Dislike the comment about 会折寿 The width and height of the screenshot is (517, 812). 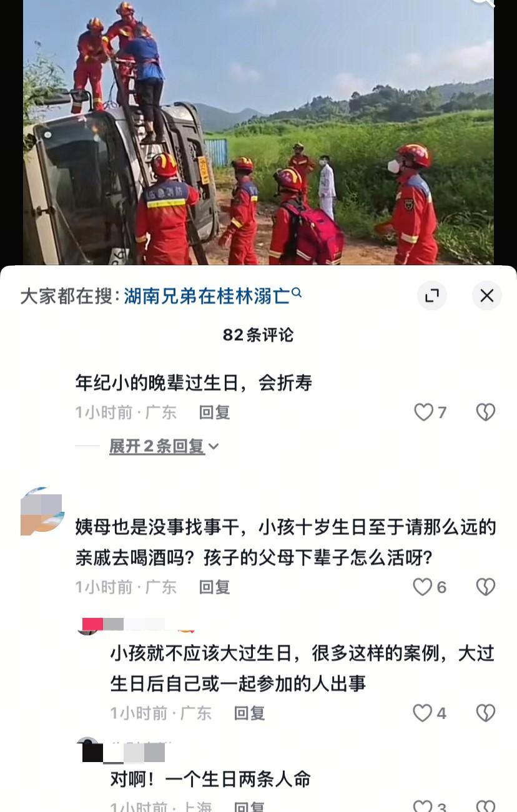tap(486, 412)
